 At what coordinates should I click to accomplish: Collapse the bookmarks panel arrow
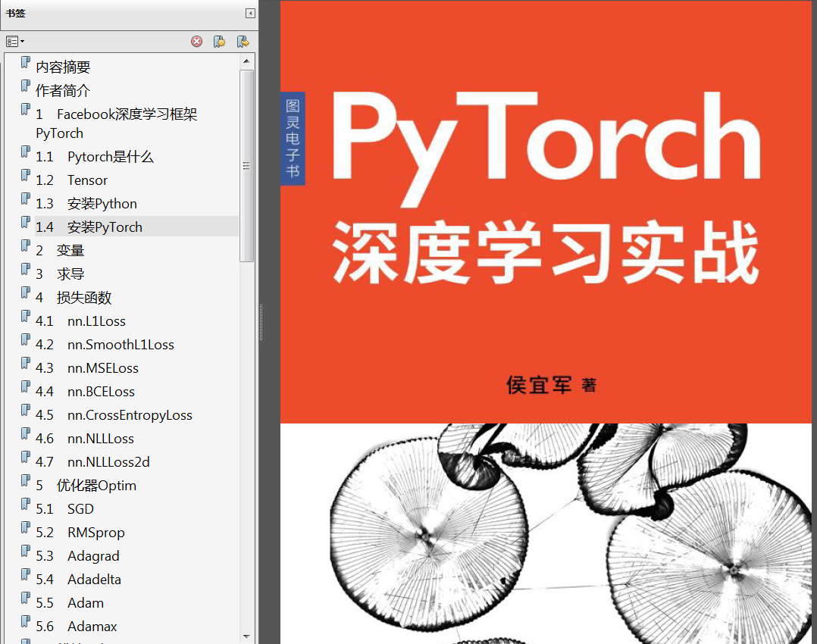click(251, 13)
